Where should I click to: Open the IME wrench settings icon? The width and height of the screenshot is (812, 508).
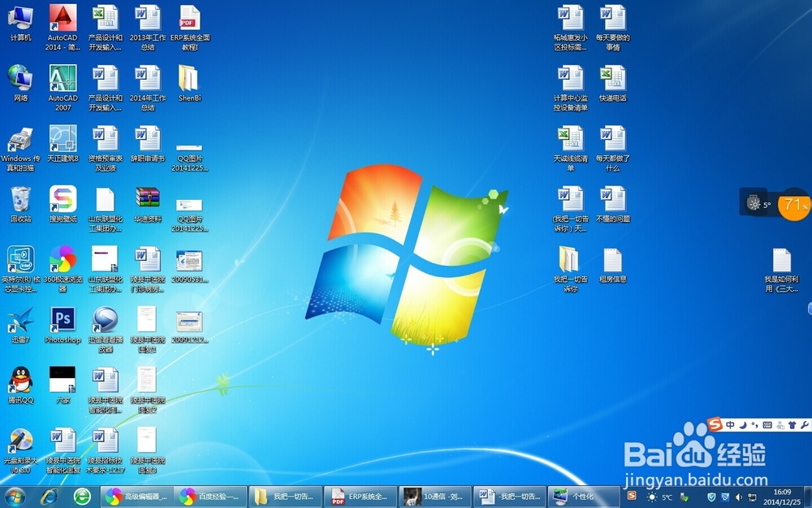[x=804, y=425]
